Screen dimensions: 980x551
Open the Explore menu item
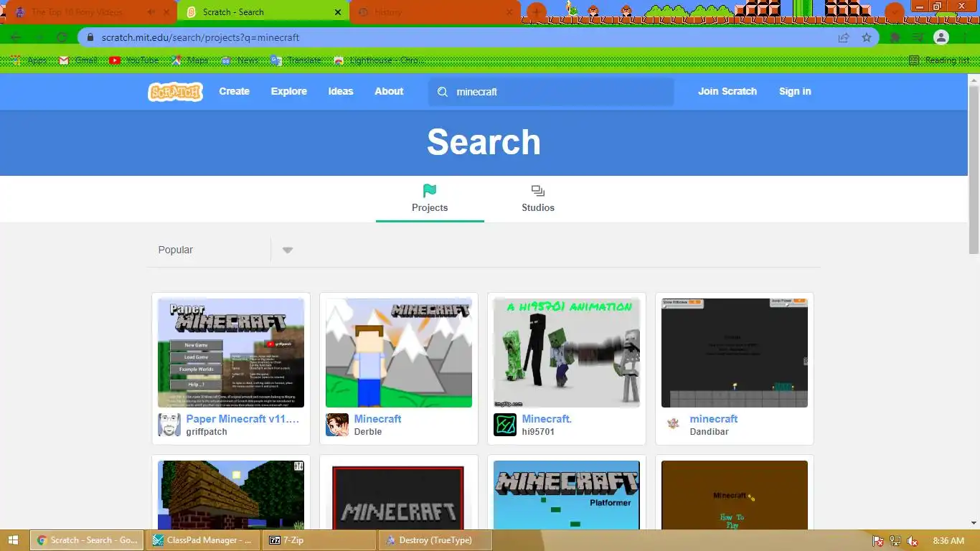pos(289,91)
